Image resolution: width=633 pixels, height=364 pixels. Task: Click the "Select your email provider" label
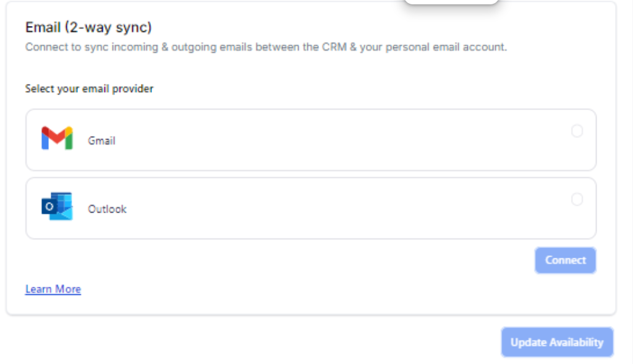coord(89,88)
